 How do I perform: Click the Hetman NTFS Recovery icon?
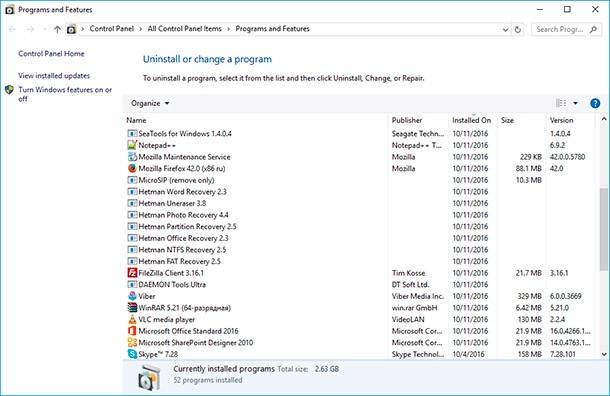coord(132,250)
